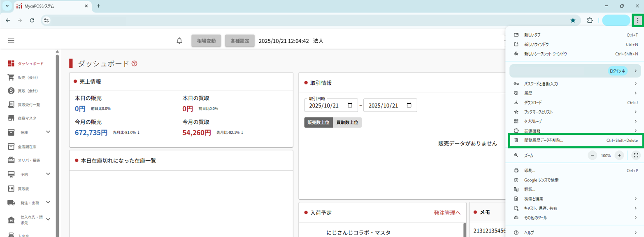Image resolution: width=644 pixels, height=237 pixels.
Task: Open the Chrome extensions puzzle icon
Action: tap(590, 20)
